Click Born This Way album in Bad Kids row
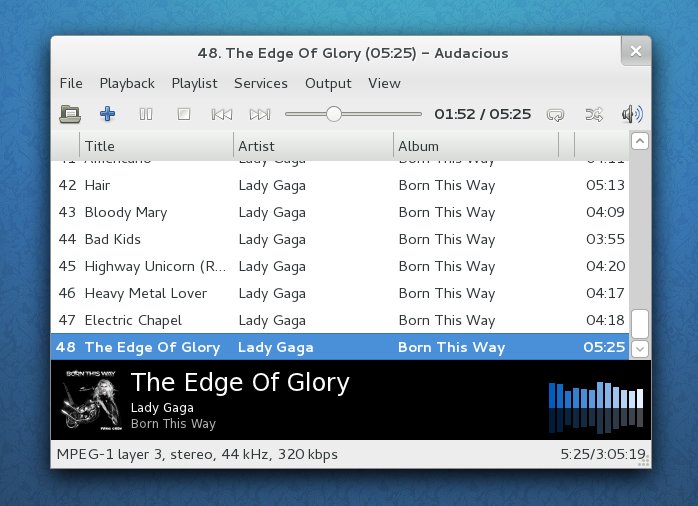The height and width of the screenshot is (506, 698). tap(446, 239)
